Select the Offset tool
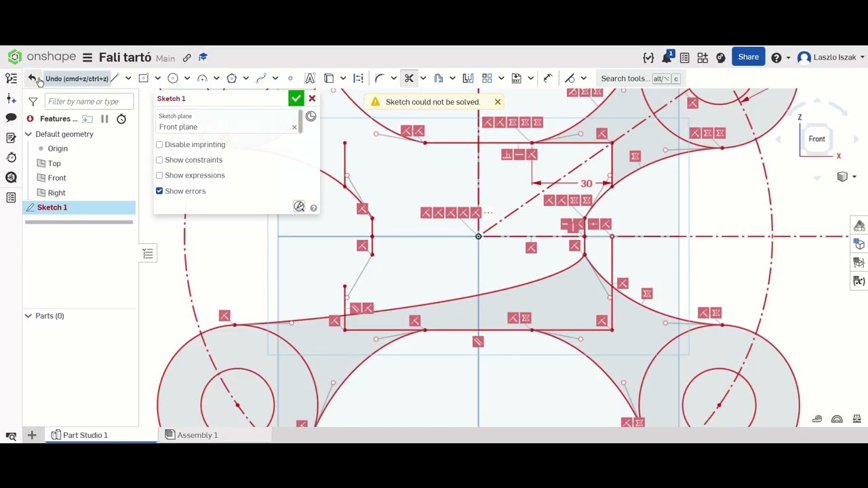 point(439,79)
